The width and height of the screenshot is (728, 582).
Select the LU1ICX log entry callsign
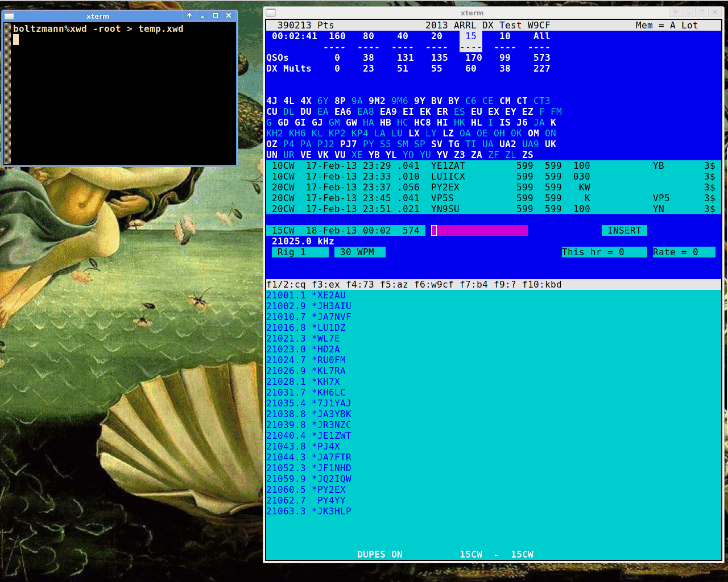[x=448, y=177]
